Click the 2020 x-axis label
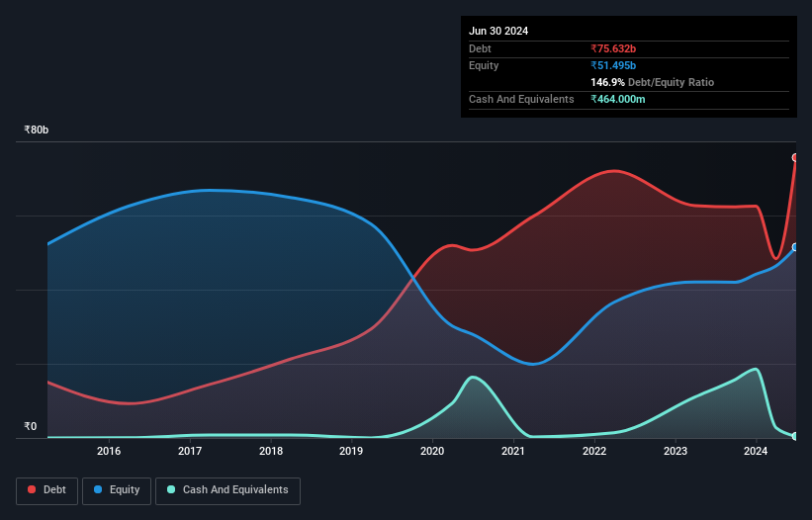The image size is (812, 520). (432, 451)
